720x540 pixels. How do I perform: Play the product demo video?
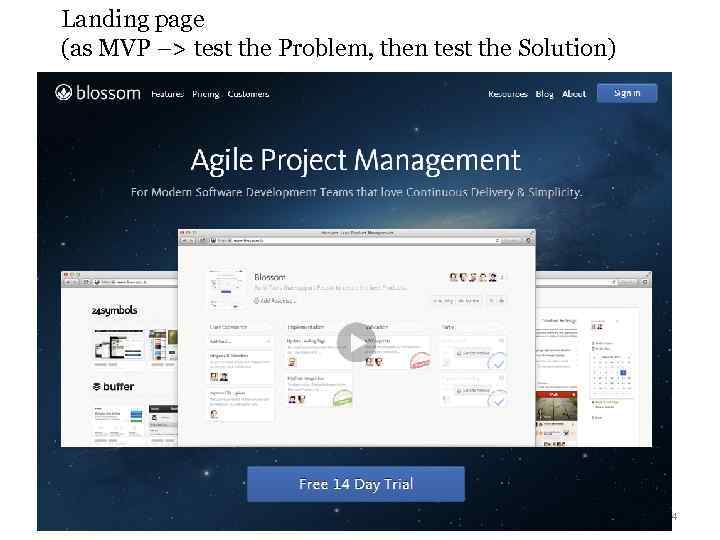point(355,343)
